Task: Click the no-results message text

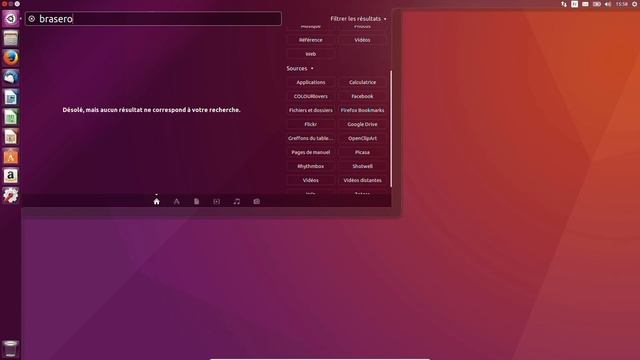Action: pos(151,110)
